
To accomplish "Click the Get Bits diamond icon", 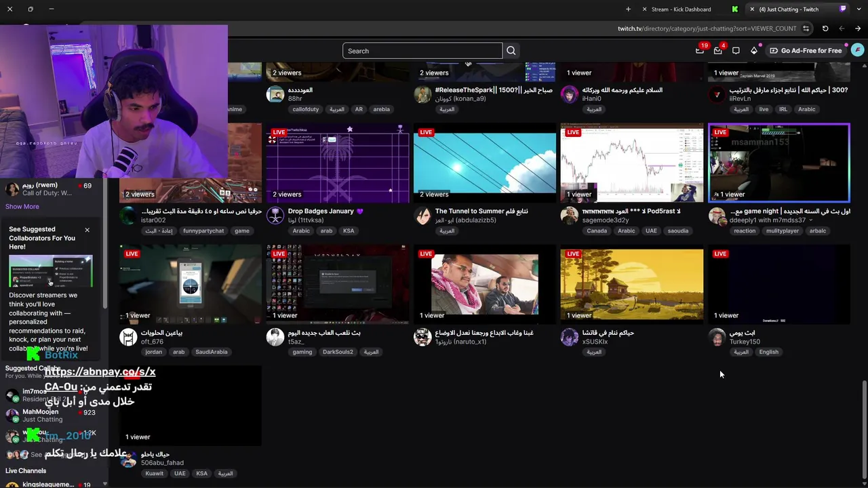I will 754,51.
